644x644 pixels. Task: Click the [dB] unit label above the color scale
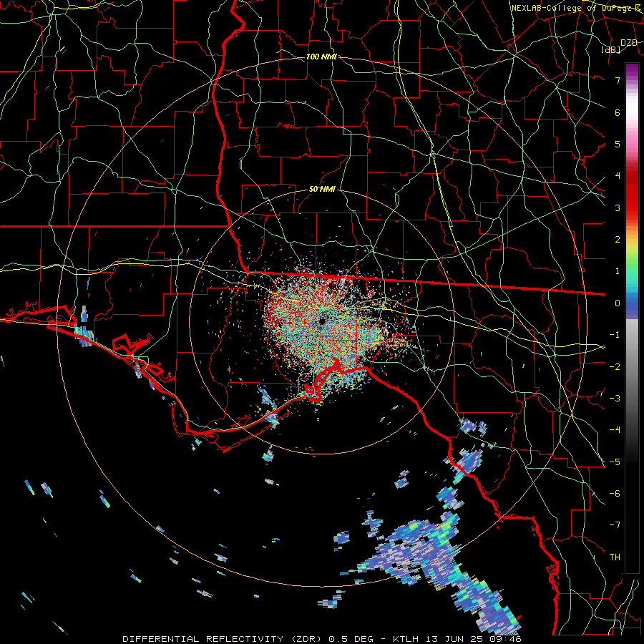coord(611,50)
